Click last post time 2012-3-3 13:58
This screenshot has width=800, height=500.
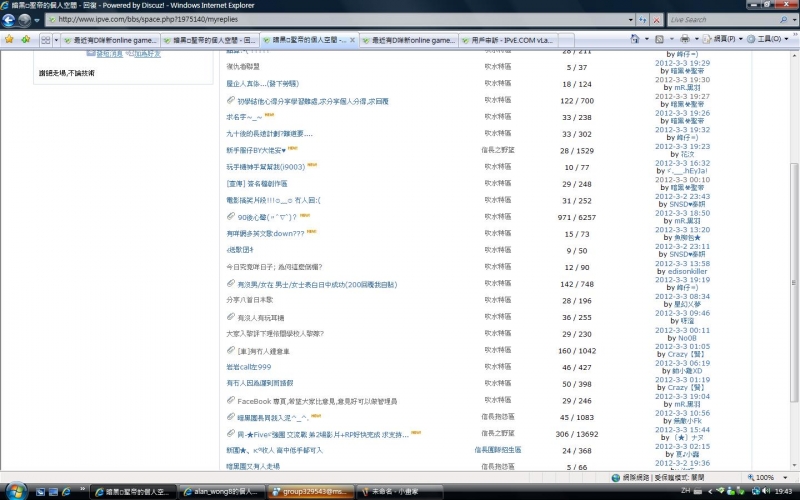[x=682, y=263]
